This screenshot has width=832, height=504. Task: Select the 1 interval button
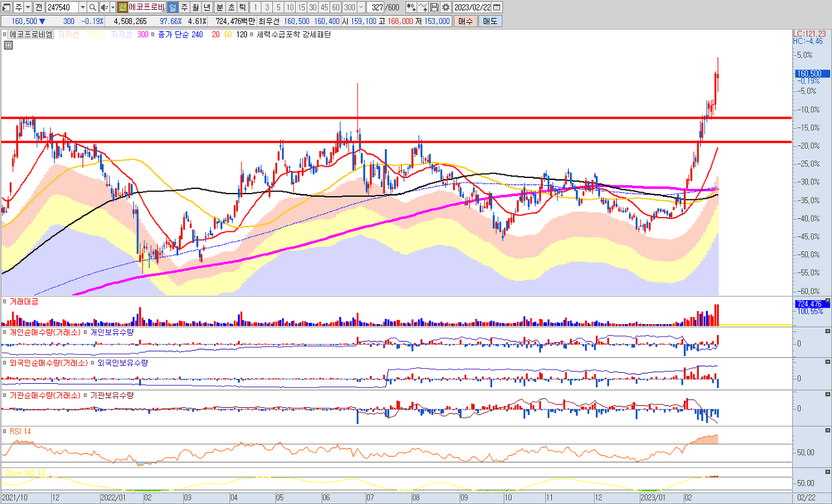tap(255, 7)
